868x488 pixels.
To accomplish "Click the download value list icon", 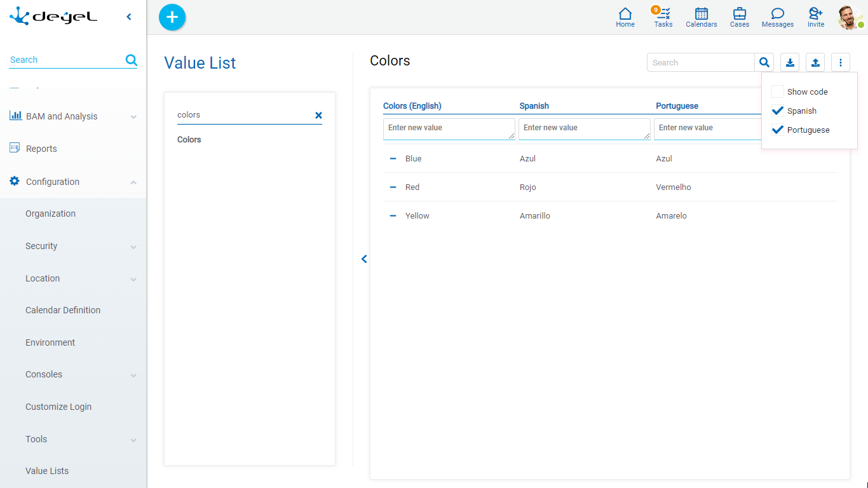I will (790, 62).
